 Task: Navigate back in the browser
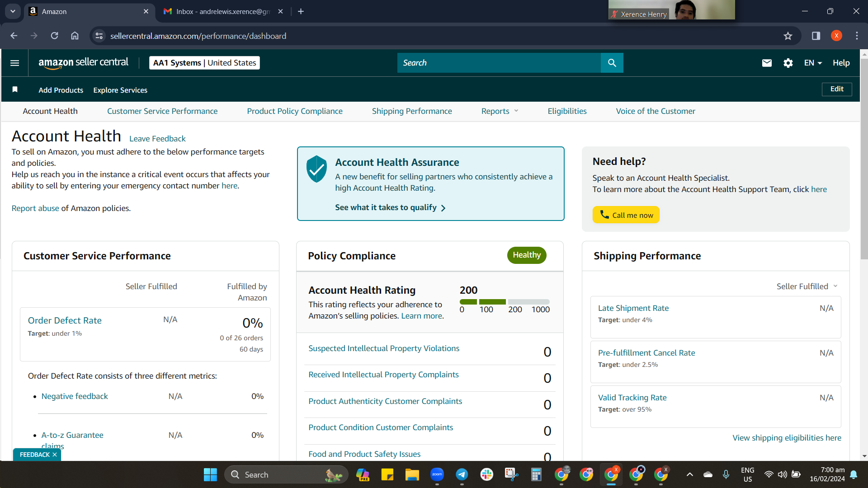click(14, 36)
